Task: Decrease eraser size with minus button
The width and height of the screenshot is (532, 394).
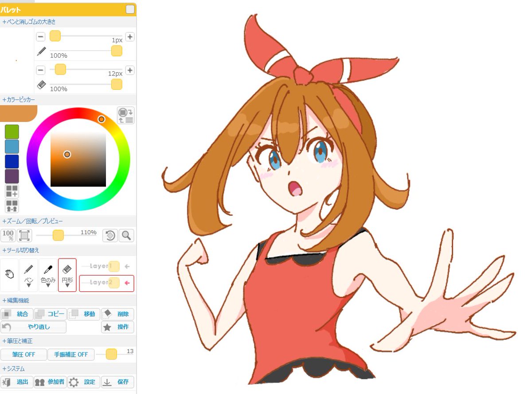Action: (40, 70)
